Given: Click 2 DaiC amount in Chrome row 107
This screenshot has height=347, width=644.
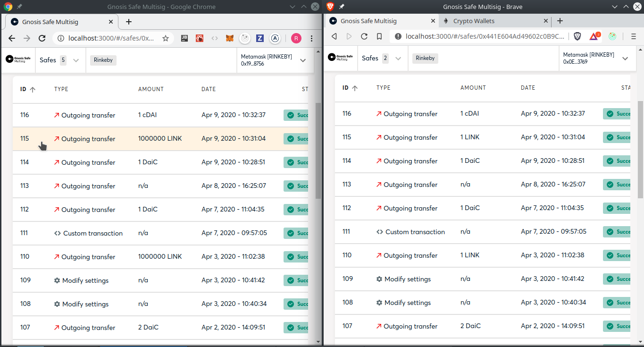Looking at the screenshot, I should pyautogui.click(x=148, y=328).
